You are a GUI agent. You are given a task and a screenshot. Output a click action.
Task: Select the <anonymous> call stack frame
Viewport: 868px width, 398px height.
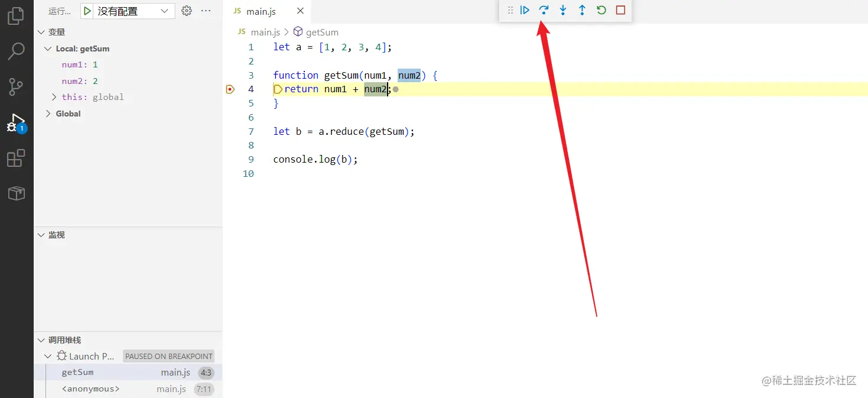(x=128, y=389)
